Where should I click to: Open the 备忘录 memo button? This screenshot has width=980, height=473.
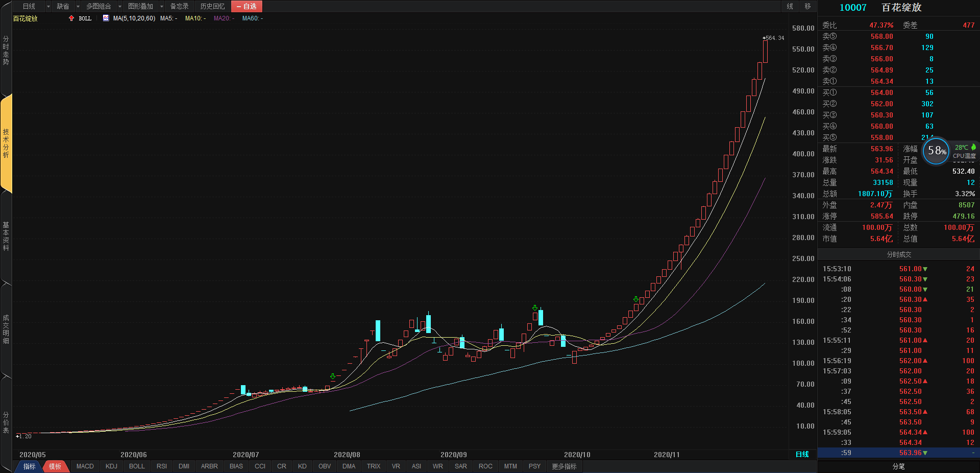179,7
